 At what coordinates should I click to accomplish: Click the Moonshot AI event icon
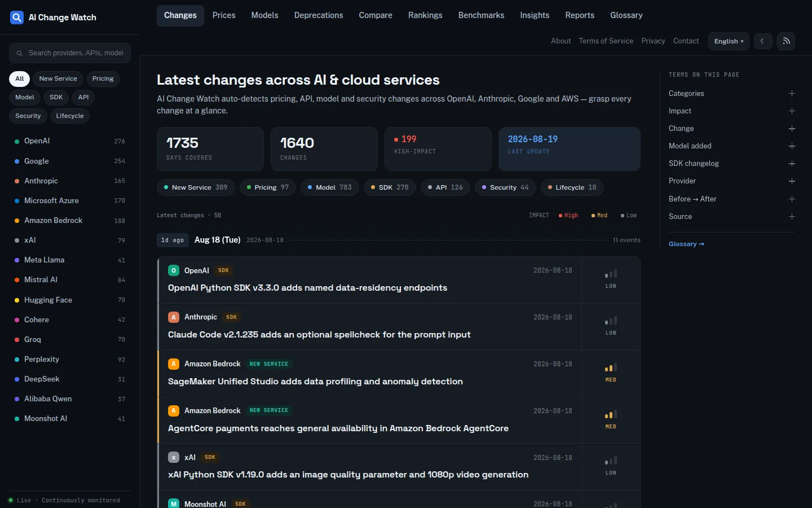pyautogui.click(x=174, y=503)
